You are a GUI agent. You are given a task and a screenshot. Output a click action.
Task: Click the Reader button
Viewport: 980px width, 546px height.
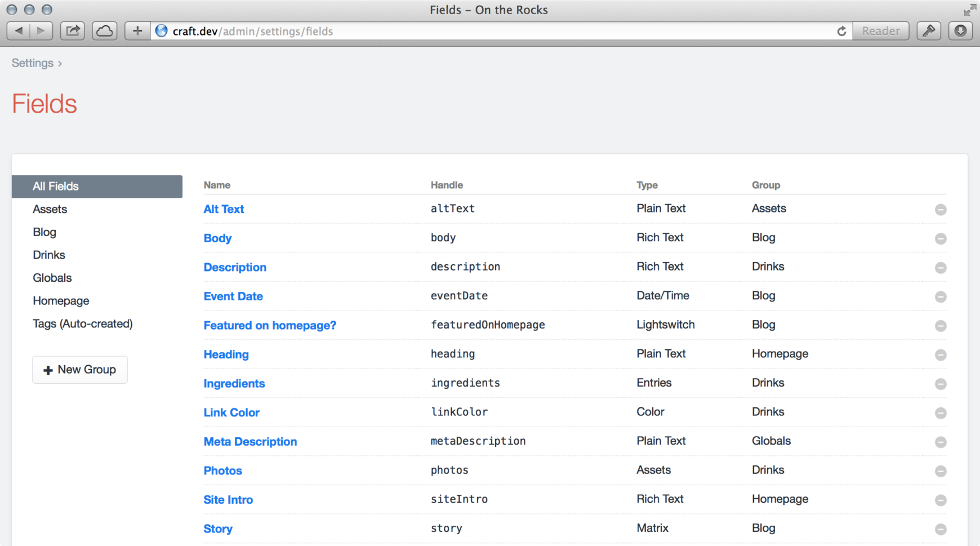pos(881,31)
